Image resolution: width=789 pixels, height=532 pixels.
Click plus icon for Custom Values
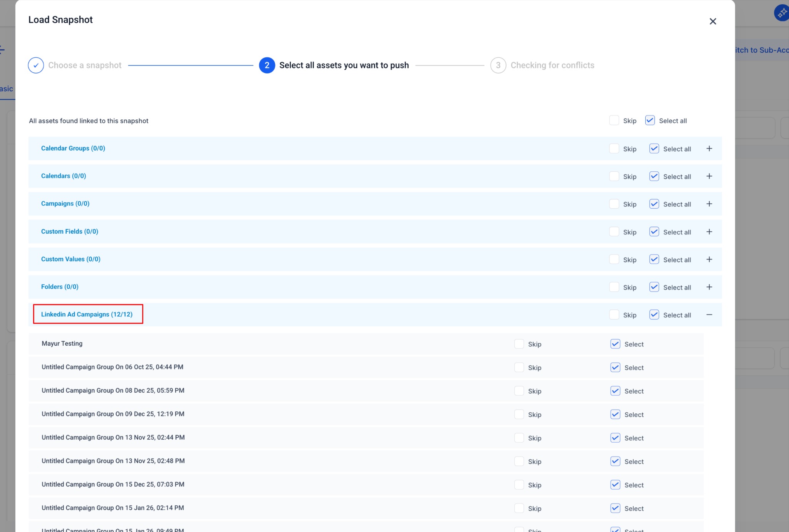709,259
